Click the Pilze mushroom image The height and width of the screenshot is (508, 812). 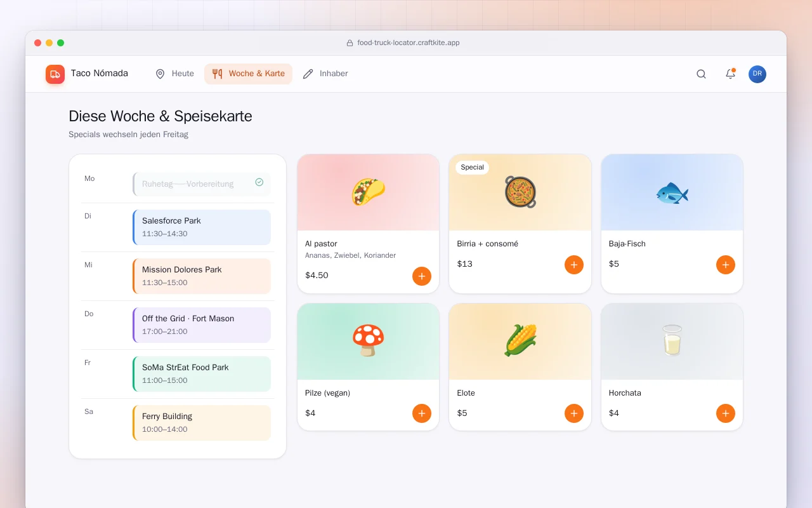click(x=368, y=342)
